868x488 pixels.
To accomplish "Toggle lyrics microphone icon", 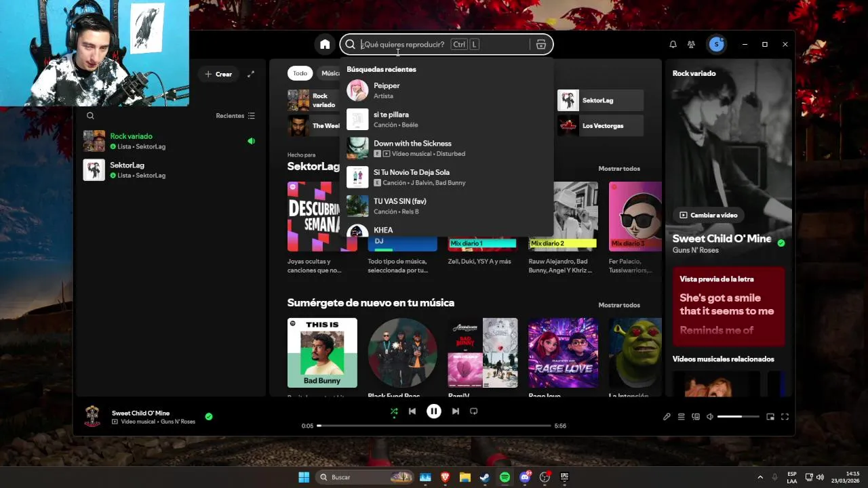I will tap(667, 417).
